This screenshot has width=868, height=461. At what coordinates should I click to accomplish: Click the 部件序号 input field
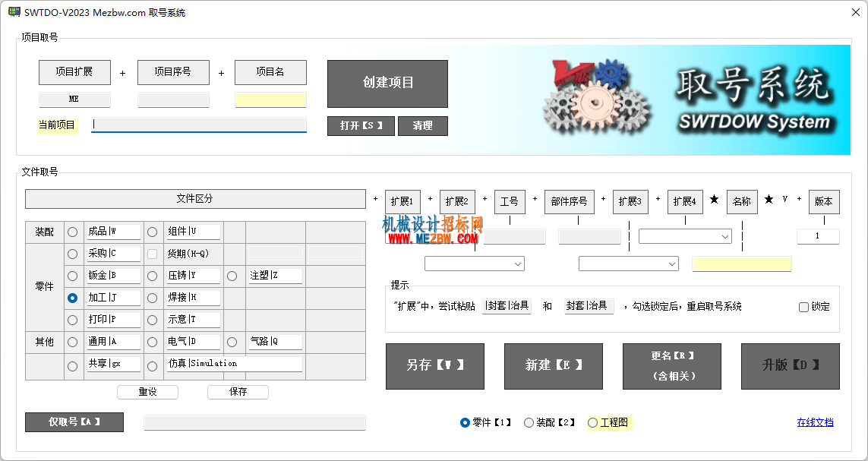pos(589,236)
